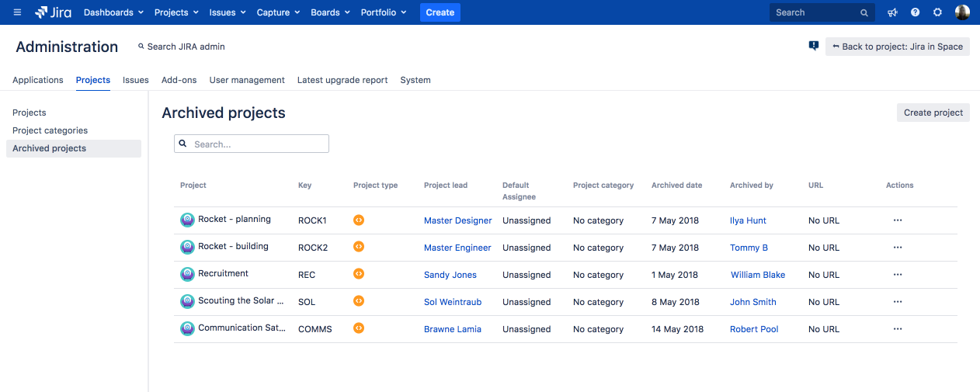Image resolution: width=980 pixels, height=392 pixels.
Task: Open the Master Designer project lead link
Action: 457,220
